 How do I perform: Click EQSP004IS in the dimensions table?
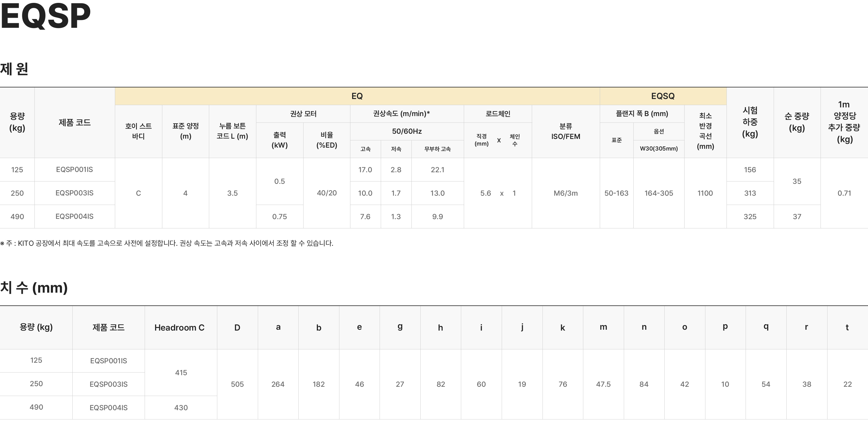click(108, 408)
